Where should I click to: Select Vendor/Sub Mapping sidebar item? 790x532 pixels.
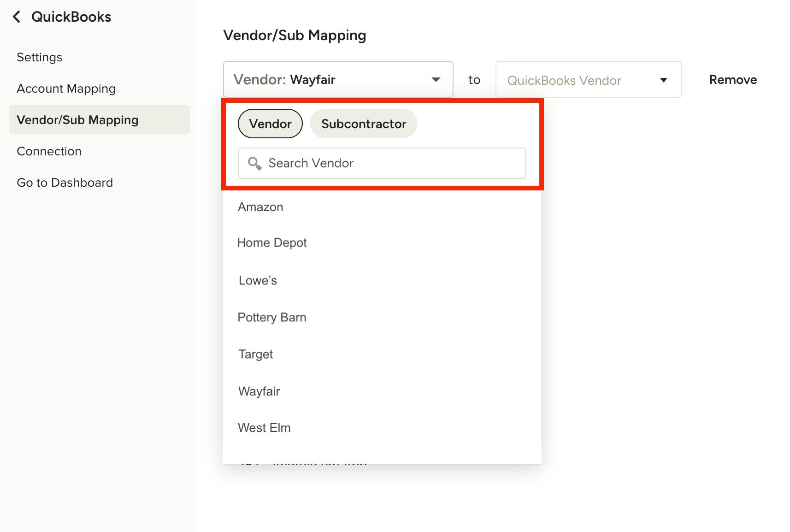(100, 120)
